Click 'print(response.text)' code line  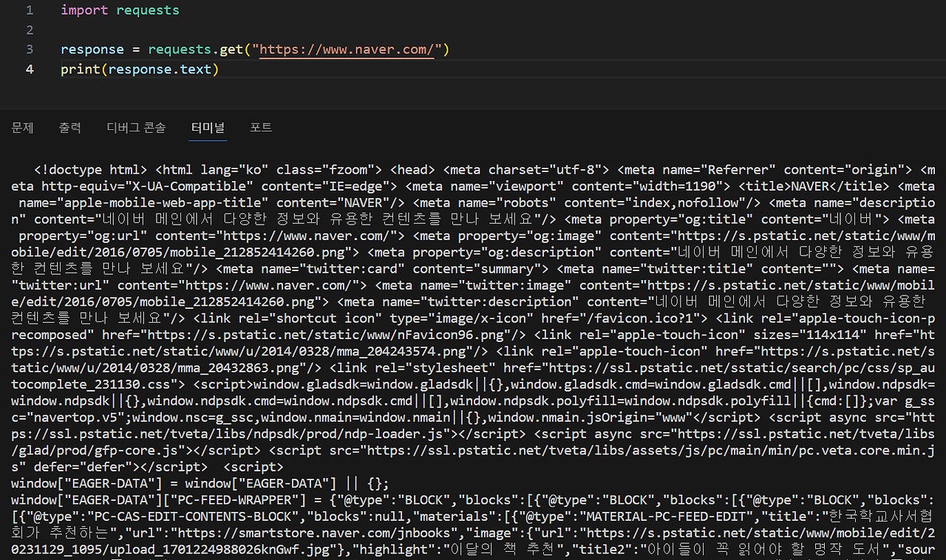(140, 69)
